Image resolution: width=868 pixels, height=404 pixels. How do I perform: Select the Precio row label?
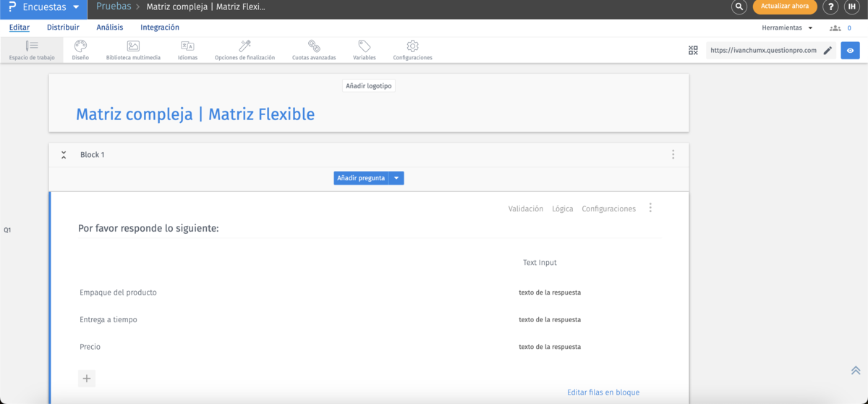pos(90,347)
